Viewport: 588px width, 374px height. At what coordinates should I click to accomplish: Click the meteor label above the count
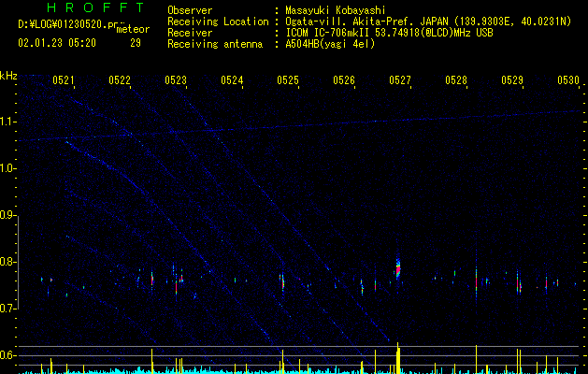[x=133, y=29]
